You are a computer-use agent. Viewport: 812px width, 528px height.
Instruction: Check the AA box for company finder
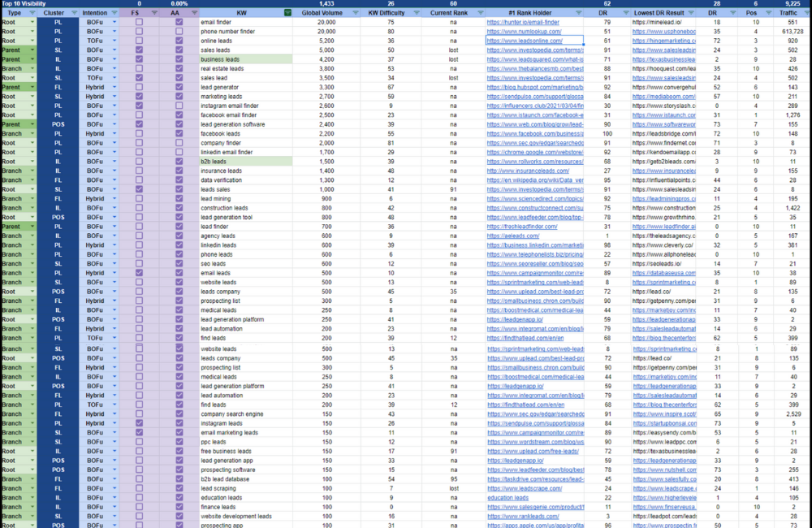tap(179, 143)
